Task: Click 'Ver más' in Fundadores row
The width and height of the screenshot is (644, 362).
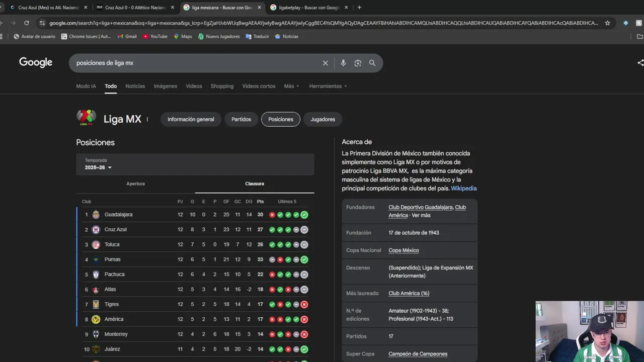Action: click(x=421, y=215)
